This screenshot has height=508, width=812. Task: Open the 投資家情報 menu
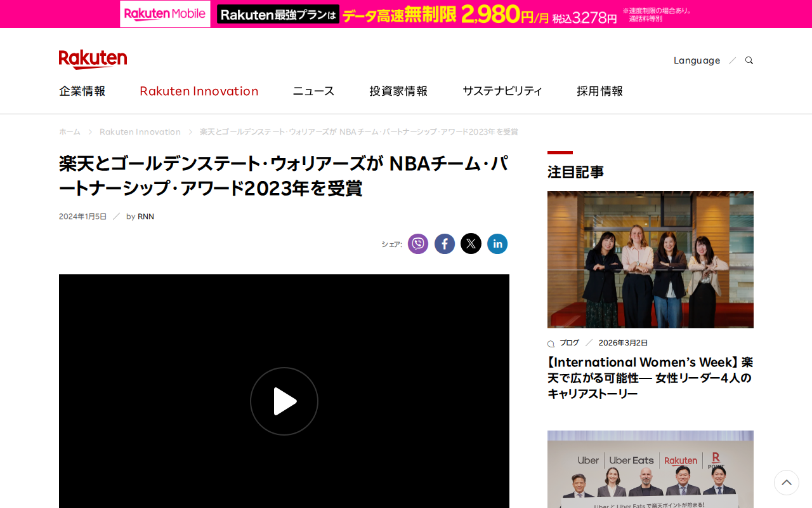(x=398, y=91)
